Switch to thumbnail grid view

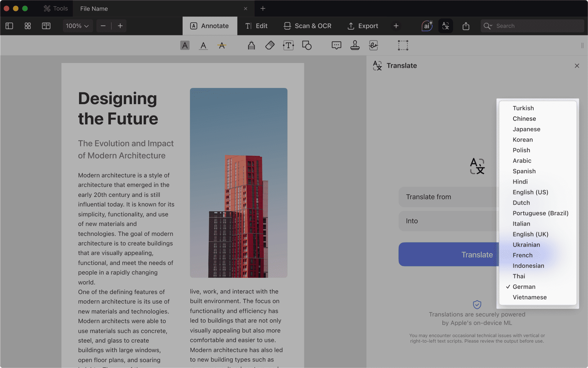pyautogui.click(x=28, y=26)
